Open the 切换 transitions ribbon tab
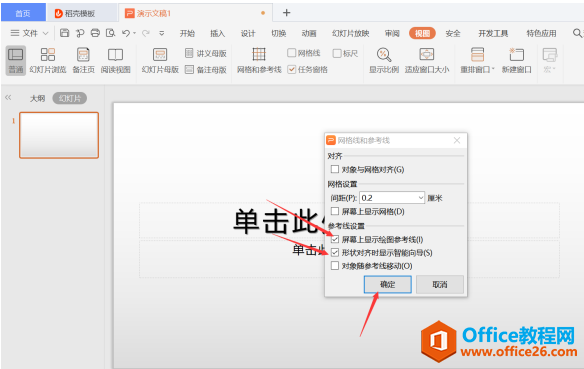This screenshot has height=369, width=584. 279,34
